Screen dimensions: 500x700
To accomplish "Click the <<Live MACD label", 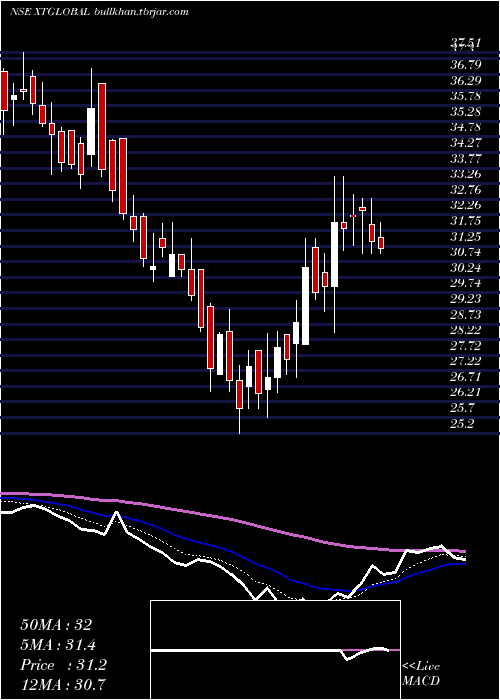I will pyautogui.click(x=421, y=674).
